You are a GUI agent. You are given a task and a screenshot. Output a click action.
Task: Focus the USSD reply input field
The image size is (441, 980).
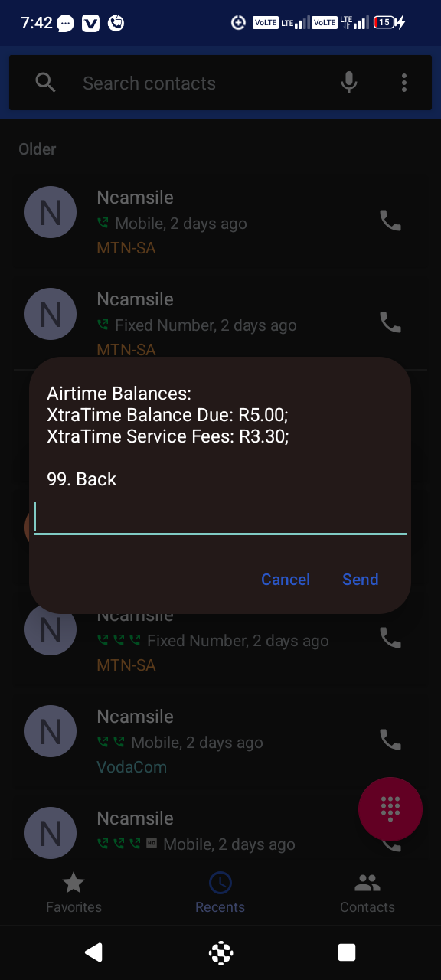pos(220,518)
